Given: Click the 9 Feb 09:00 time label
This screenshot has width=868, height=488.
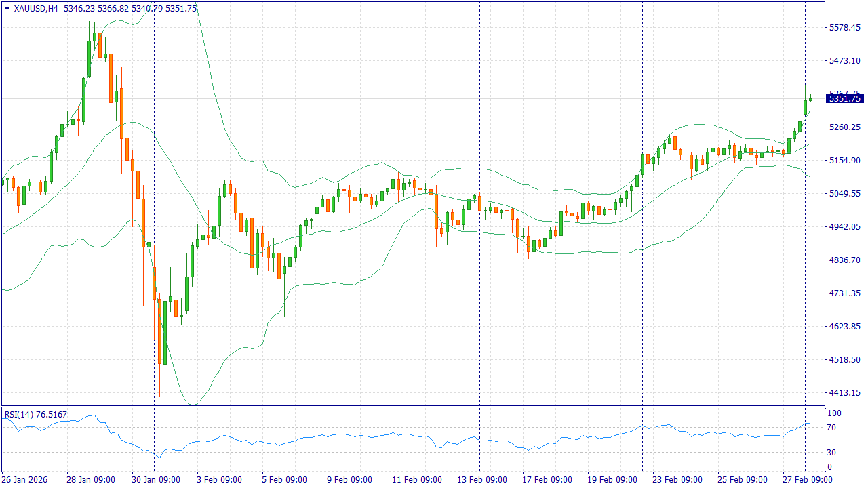Looking at the screenshot, I should pyautogui.click(x=349, y=479).
